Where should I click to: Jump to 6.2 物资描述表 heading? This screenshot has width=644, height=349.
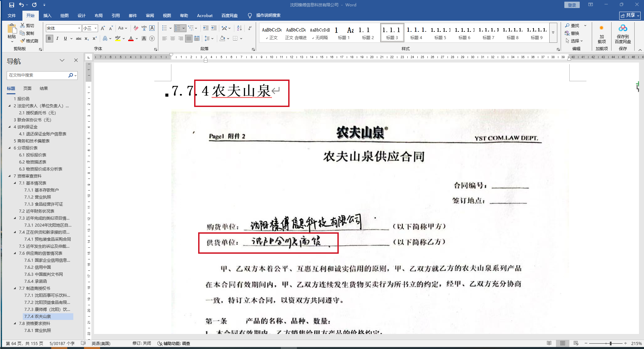point(32,162)
